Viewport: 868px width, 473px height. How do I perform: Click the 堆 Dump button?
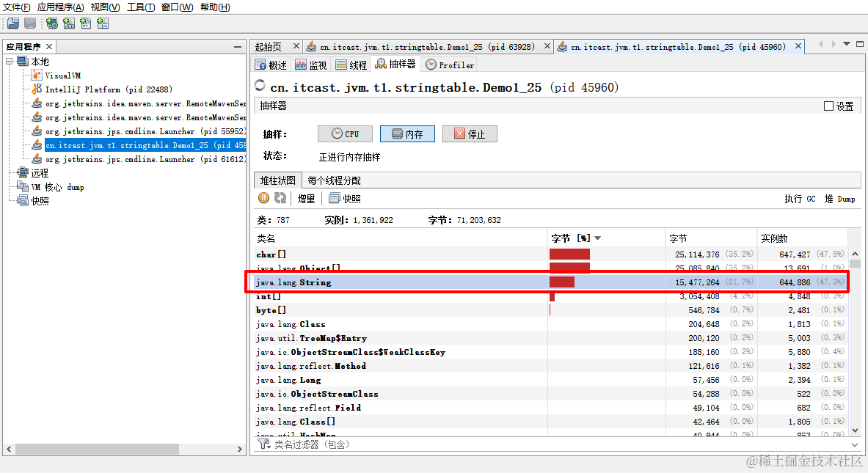click(839, 199)
